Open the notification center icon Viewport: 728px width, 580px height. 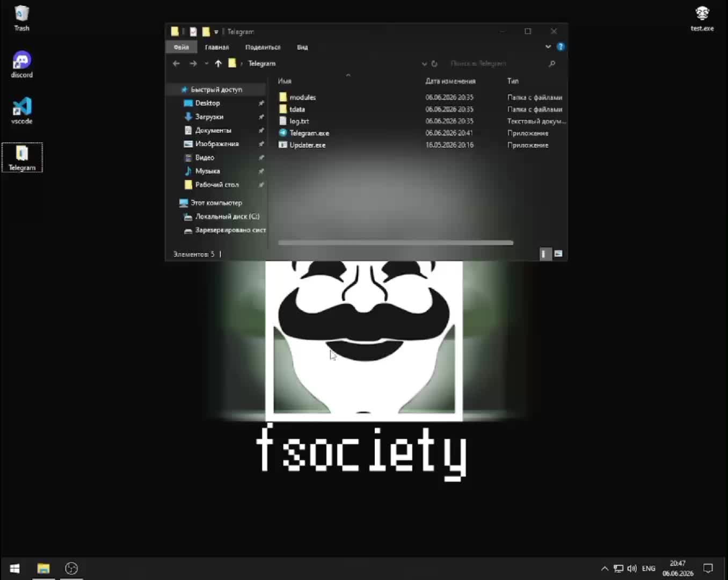pos(708,568)
